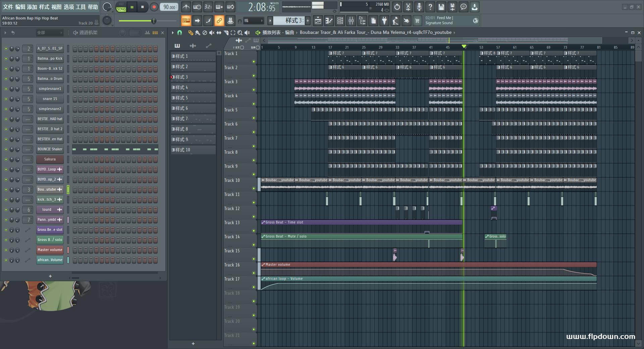Open the 编辑 menu
The width and height of the screenshot is (644, 349).
point(20,7)
